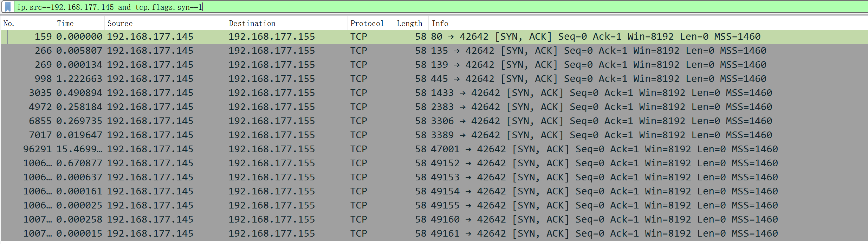
Task: Click time value 0.000258
Action: (x=79, y=219)
